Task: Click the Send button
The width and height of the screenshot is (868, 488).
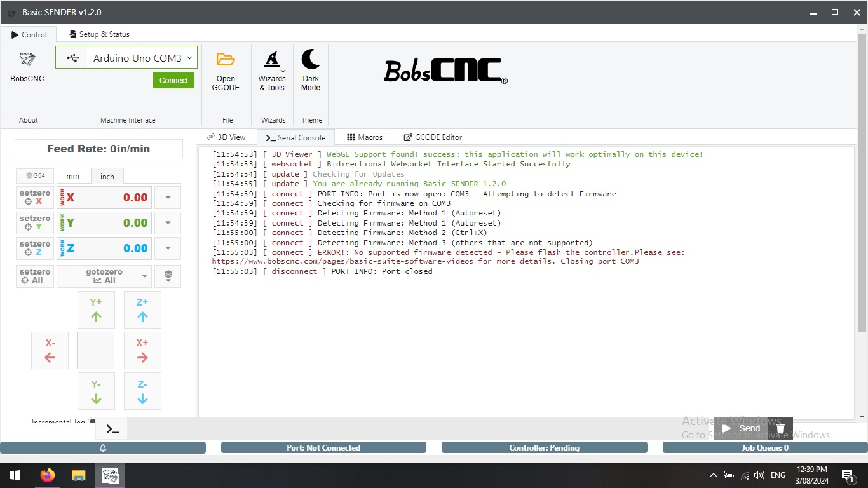Action: (742, 428)
